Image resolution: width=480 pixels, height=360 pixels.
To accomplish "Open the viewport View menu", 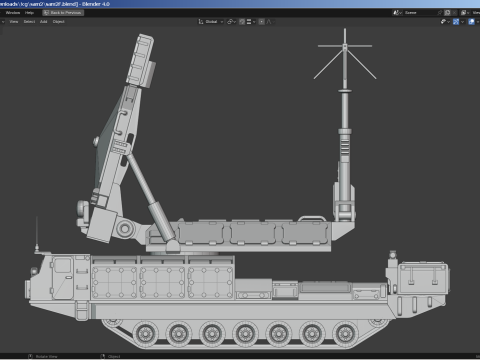I will (14, 22).
